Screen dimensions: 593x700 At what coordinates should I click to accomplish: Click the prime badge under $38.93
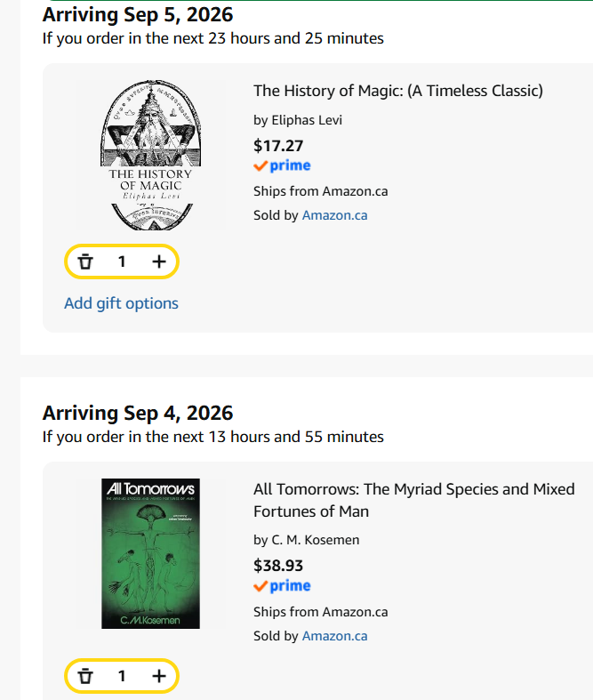coord(282,586)
